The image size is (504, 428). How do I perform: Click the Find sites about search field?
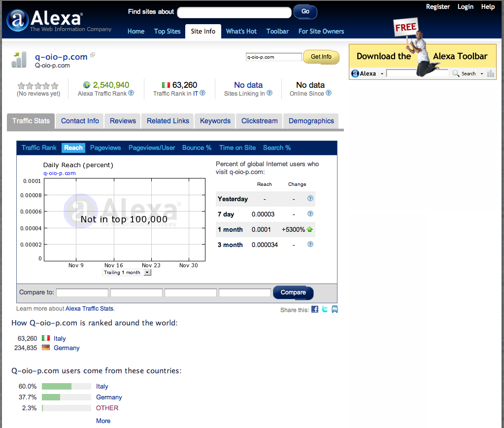coord(235,12)
